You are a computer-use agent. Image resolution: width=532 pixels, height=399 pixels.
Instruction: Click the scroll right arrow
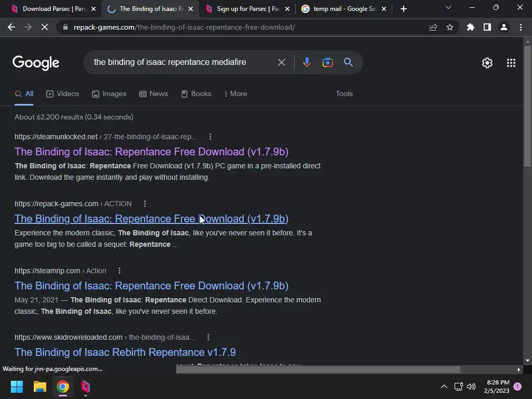[519, 370]
